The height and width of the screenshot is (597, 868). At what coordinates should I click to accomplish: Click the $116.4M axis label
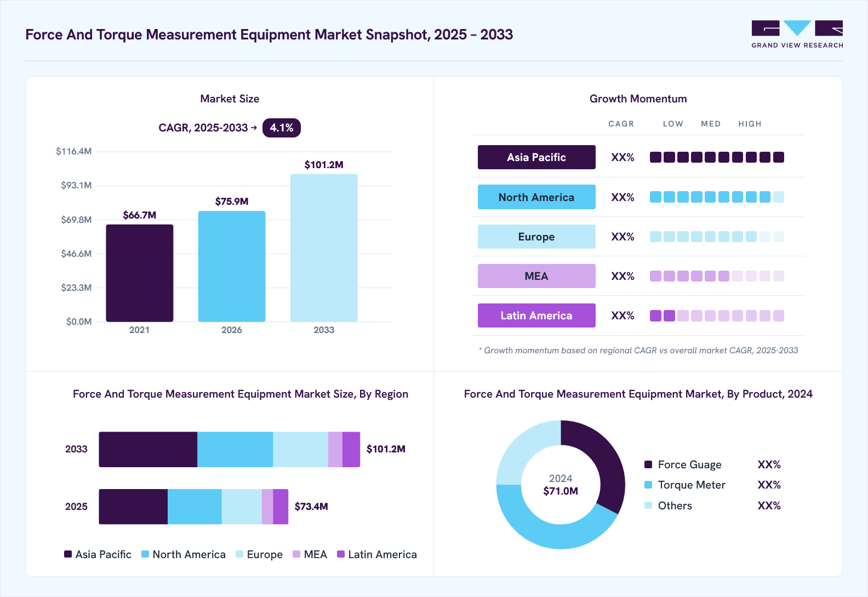[x=73, y=151]
